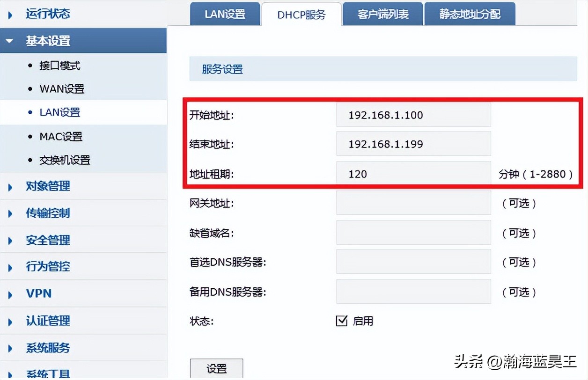Expand the VPN sidebar section arrow
588x380 pixels.
point(10,293)
